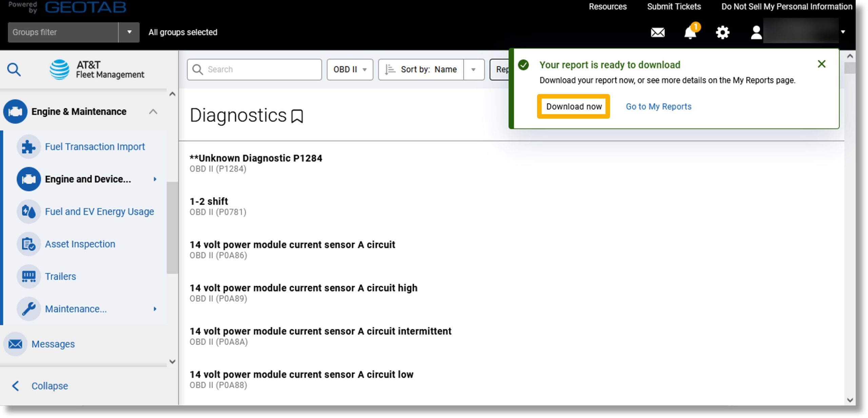
Task: Click the Messages envelope icon
Action: (x=17, y=343)
